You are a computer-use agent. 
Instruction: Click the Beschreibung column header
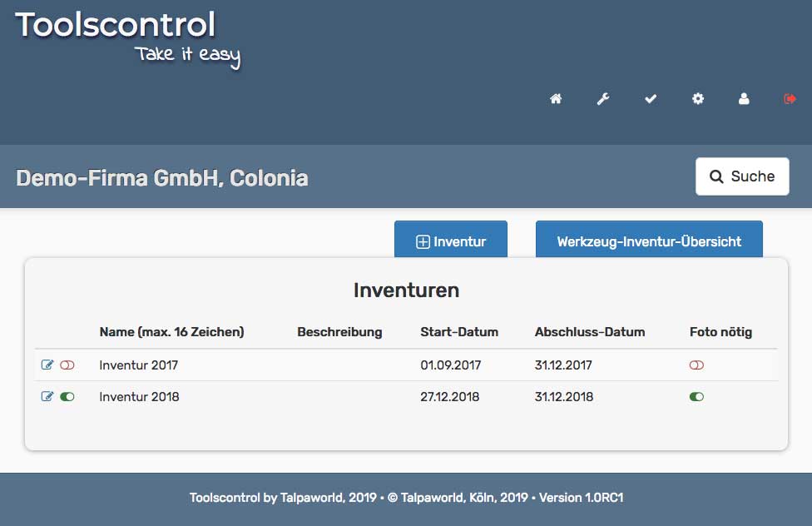click(x=339, y=332)
